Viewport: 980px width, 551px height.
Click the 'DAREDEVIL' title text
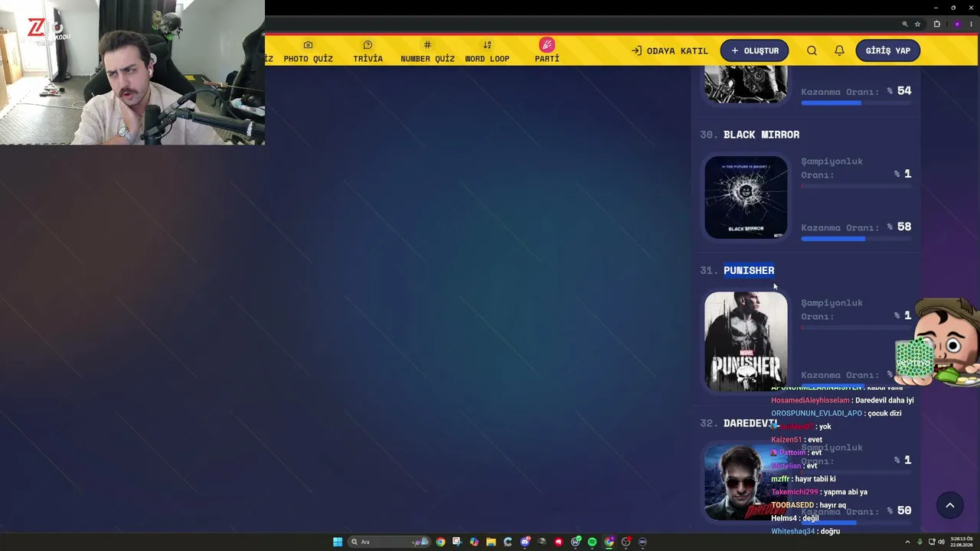click(750, 423)
